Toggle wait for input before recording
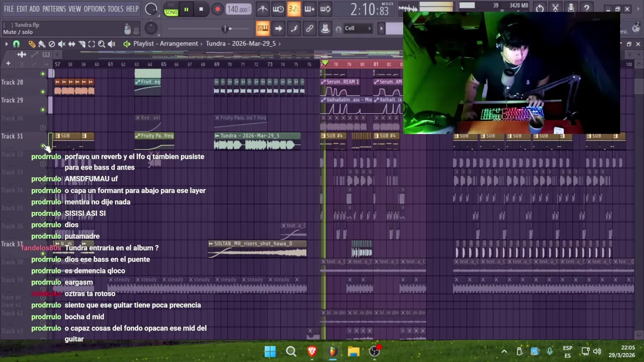This screenshot has height=362, width=644. point(278,9)
